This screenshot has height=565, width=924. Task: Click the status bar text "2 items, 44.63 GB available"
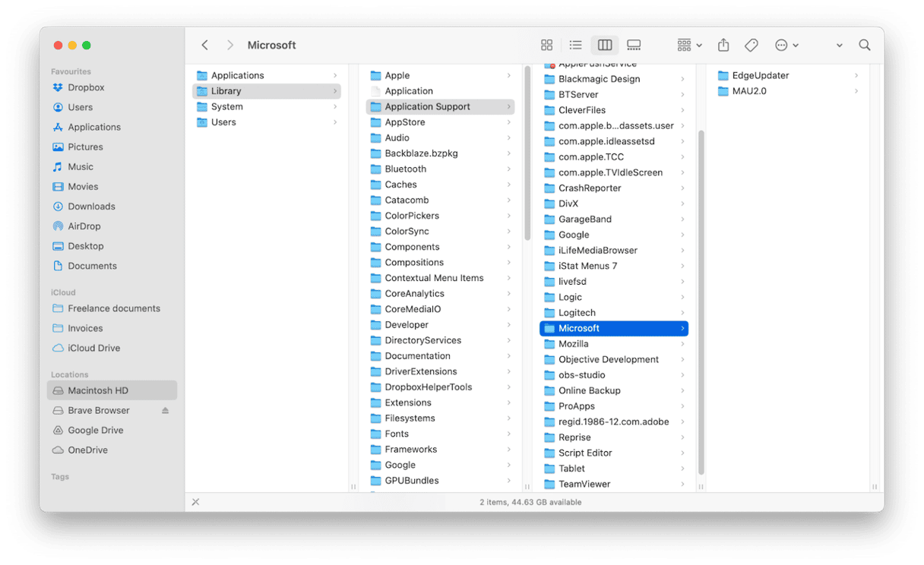(530, 502)
